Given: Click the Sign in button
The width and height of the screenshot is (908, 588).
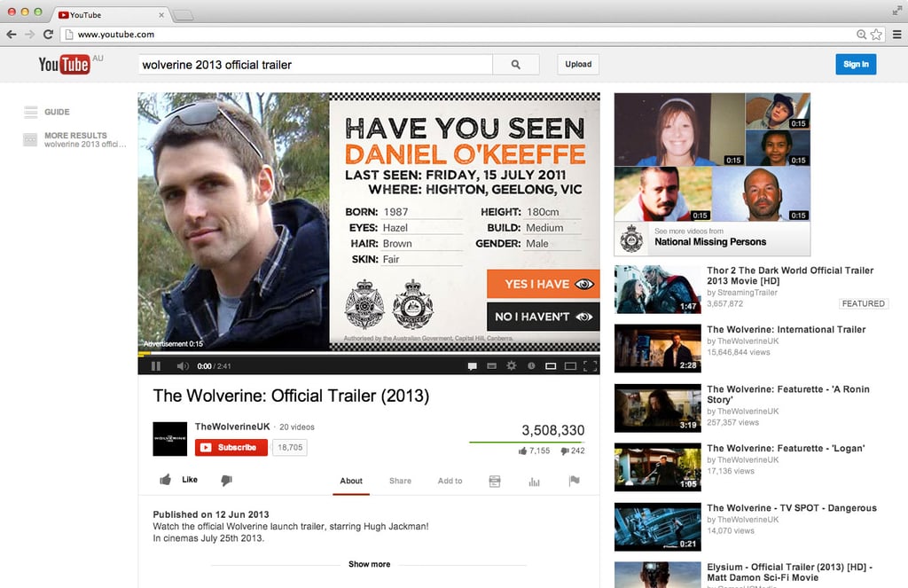Looking at the screenshot, I should [856, 65].
